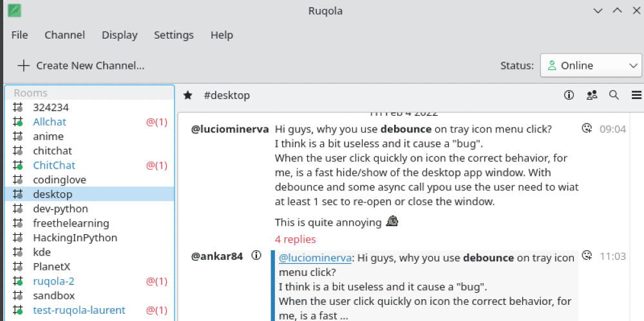Screen dimensions: 644x321
Task: Open the codinglove room
Action: pos(90,179)
